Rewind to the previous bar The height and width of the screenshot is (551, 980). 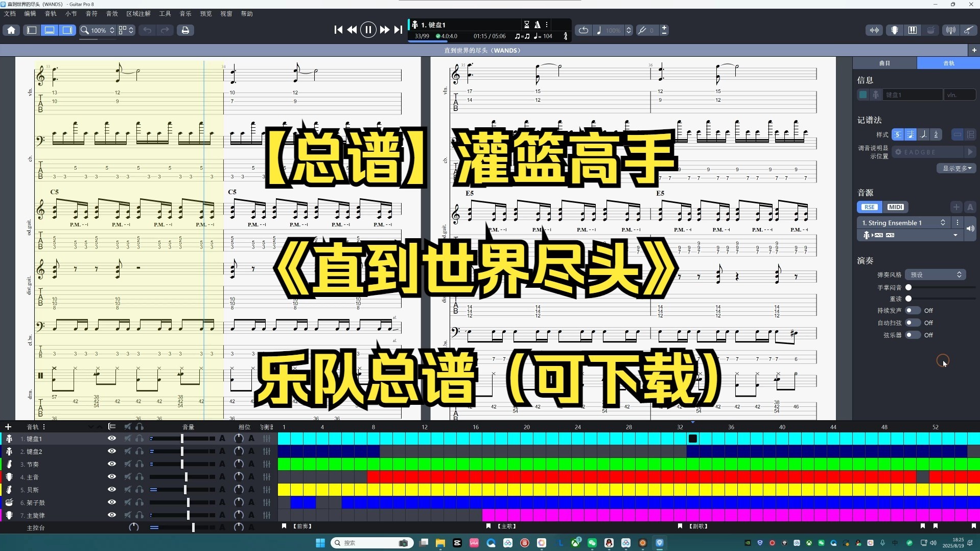(352, 30)
